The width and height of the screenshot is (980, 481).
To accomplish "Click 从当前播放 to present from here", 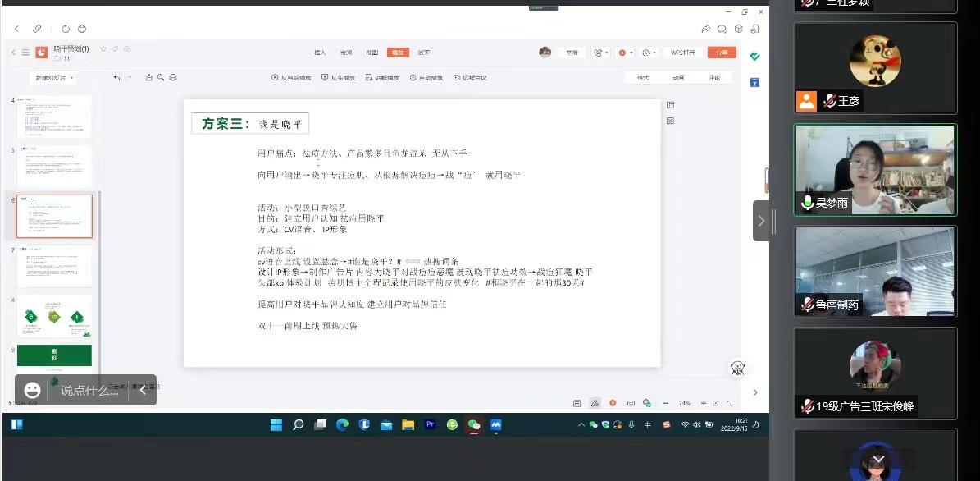I will (291, 77).
